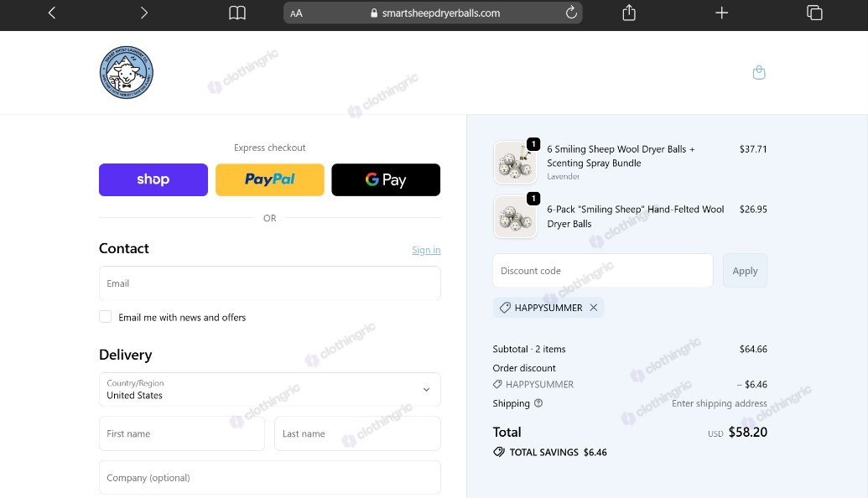Screen dimensions: 868x498
Task: Click the Sign in link
Action: tap(426, 250)
